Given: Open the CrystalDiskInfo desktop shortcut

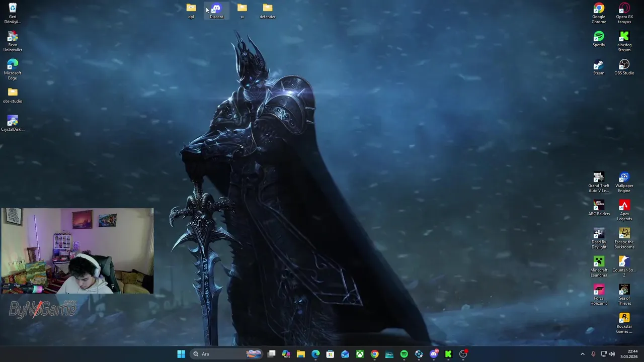Looking at the screenshot, I should coord(13,123).
